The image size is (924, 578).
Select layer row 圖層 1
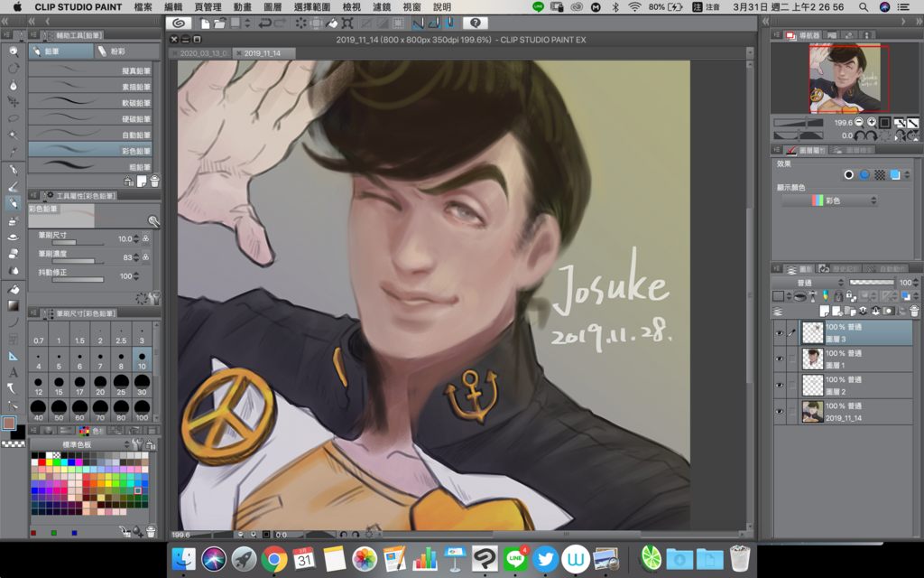coord(855,359)
